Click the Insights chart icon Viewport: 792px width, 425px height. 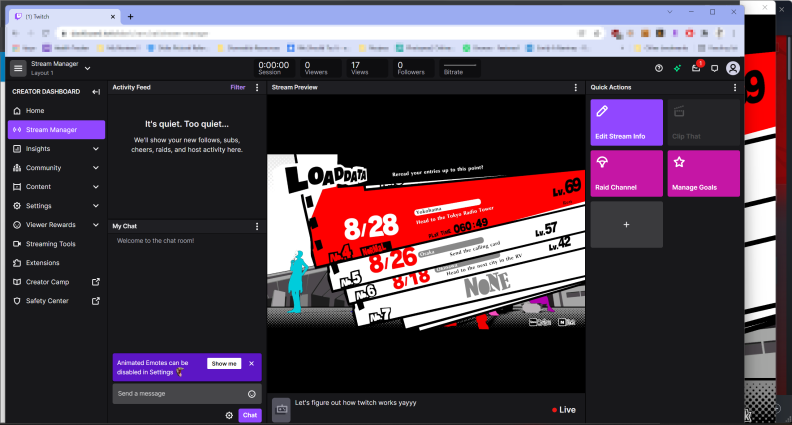coord(17,149)
